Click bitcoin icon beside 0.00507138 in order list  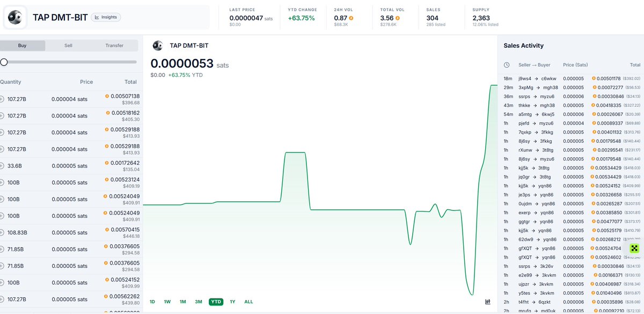(x=107, y=96)
